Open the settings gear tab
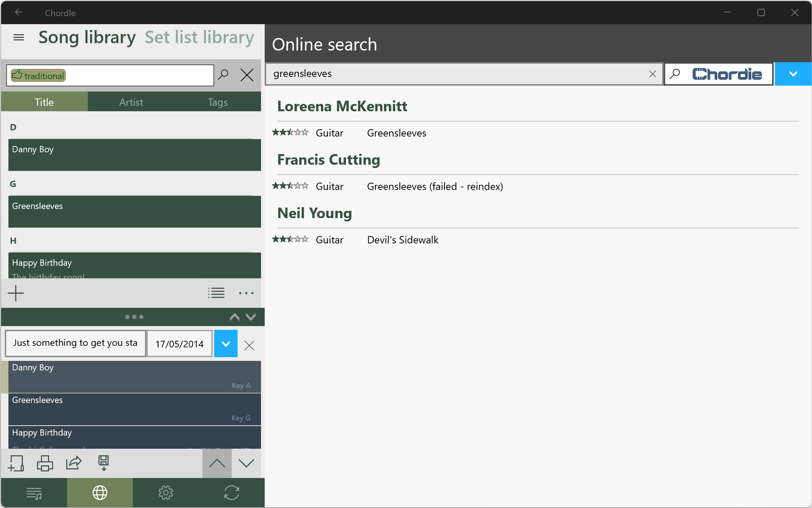 coord(166,493)
